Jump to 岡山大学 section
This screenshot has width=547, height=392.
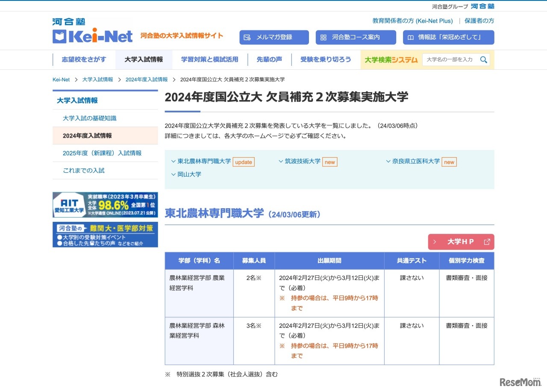tap(189, 174)
